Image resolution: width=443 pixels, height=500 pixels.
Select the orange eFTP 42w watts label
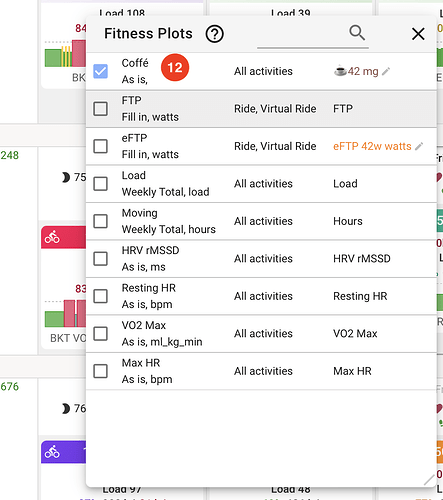click(x=372, y=146)
